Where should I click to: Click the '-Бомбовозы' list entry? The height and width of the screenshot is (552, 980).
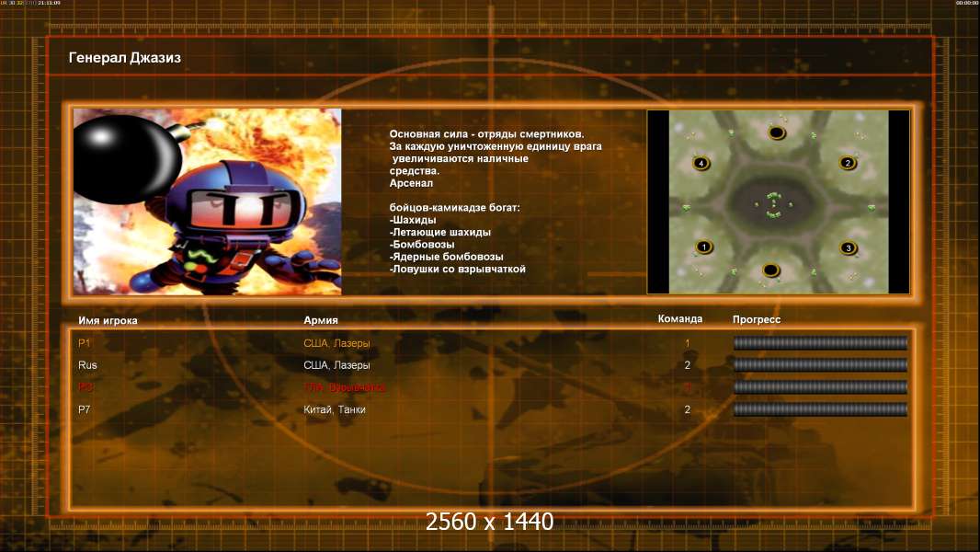click(x=422, y=245)
